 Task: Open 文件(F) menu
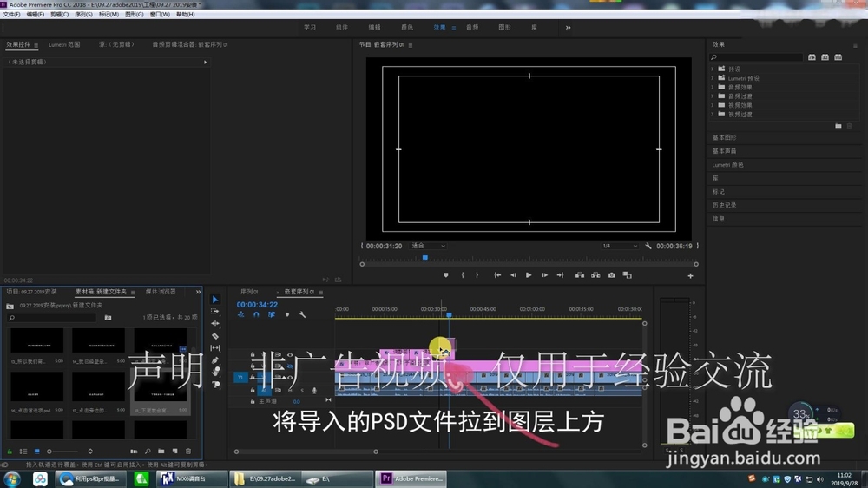pyautogui.click(x=11, y=15)
